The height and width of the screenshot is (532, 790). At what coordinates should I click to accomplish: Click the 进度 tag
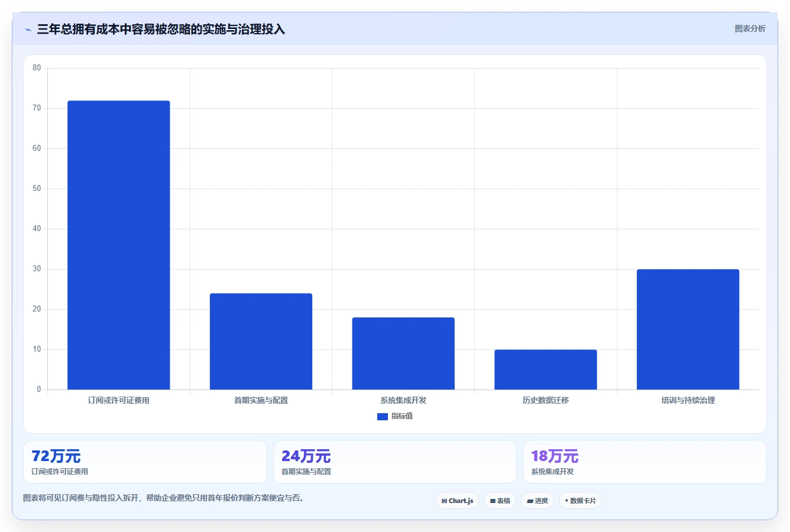tap(538, 501)
